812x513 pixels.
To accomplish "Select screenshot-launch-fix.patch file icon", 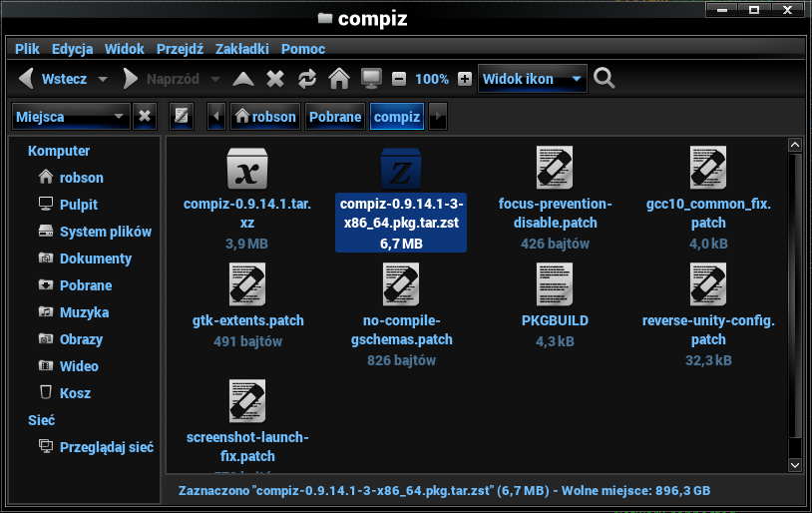I will click(247, 400).
